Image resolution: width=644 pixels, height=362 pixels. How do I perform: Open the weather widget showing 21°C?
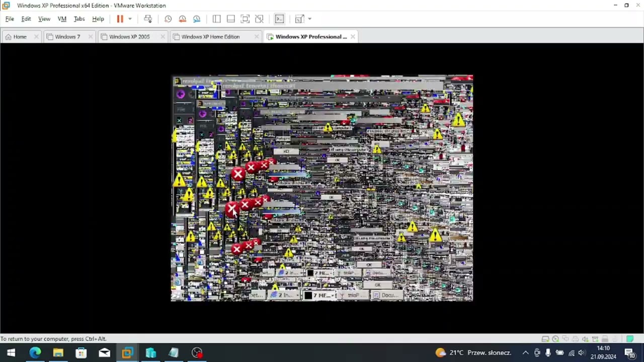[x=473, y=353]
